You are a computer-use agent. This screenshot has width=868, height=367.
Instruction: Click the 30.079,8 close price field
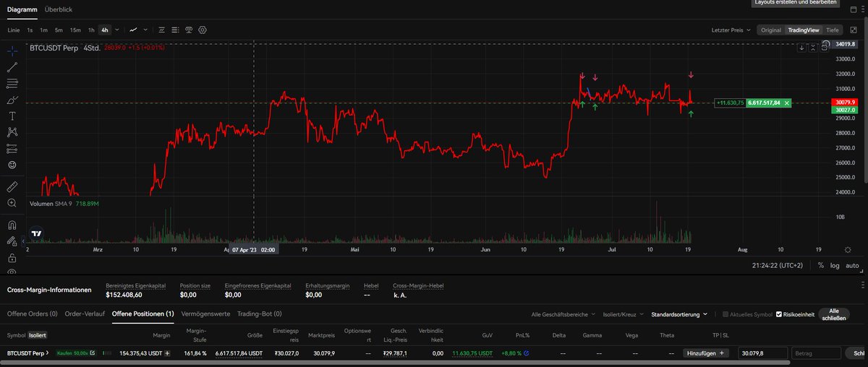pyautogui.click(x=762, y=353)
